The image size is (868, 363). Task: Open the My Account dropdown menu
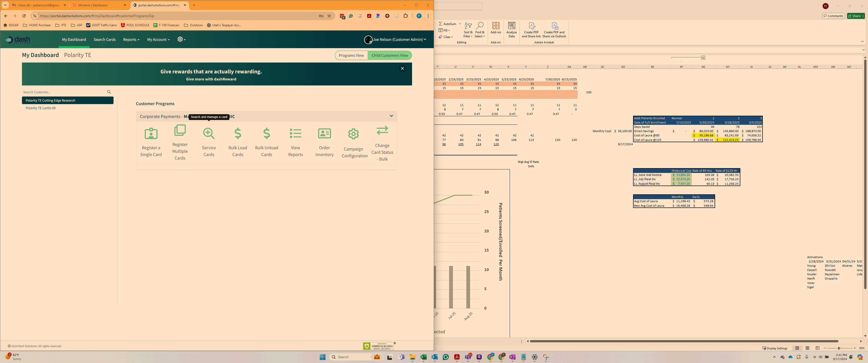coord(158,40)
